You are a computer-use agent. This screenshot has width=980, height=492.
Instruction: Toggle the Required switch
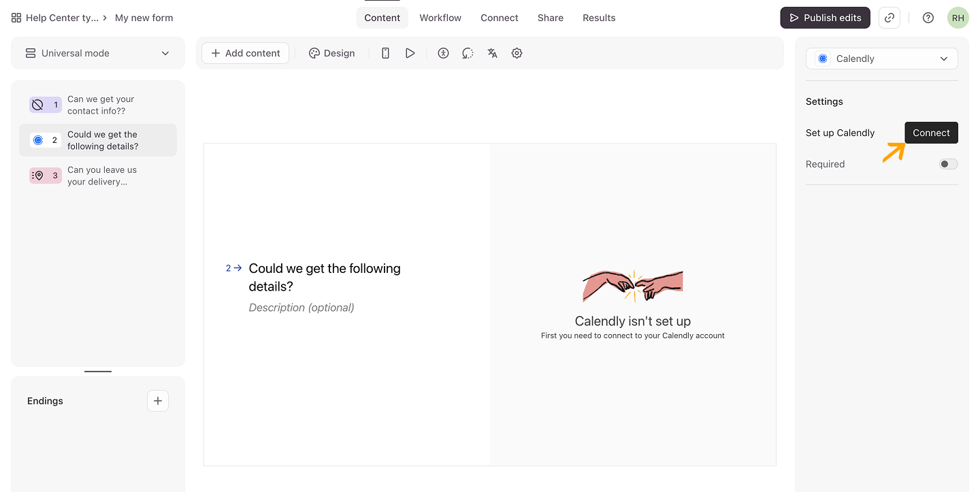(949, 164)
